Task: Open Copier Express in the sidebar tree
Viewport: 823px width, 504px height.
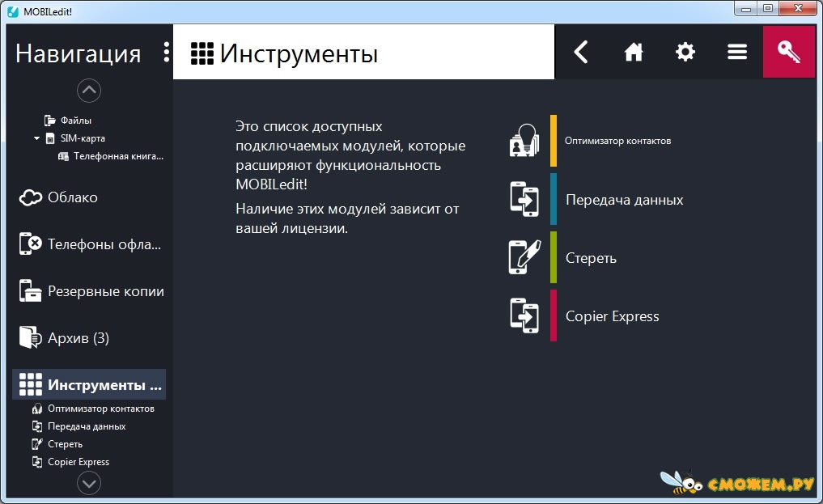Action: pos(78,462)
